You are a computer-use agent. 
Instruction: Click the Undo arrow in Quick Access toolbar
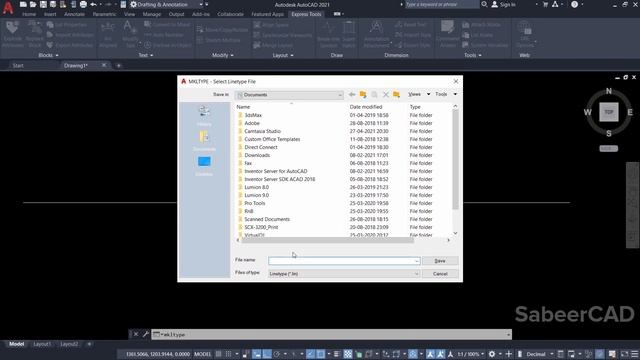[x=93, y=4]
